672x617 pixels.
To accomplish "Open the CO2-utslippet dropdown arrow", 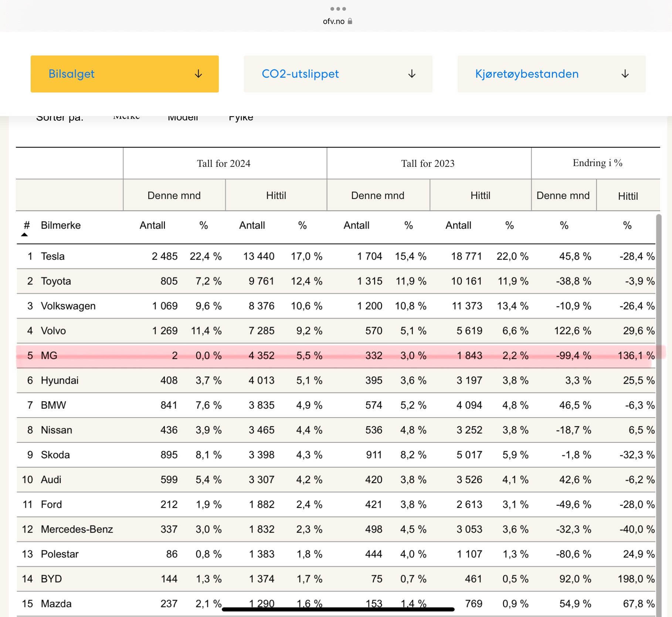I will click(412, 74).
